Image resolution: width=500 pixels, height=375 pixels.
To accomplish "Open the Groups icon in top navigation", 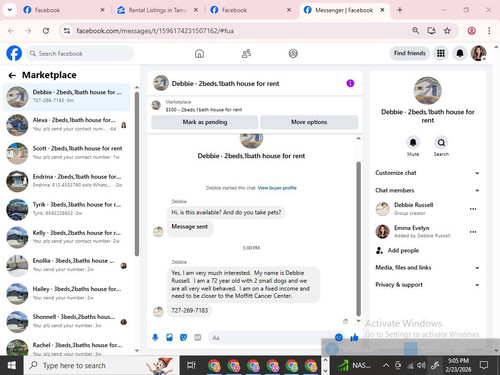I will [x=293, y=53].
